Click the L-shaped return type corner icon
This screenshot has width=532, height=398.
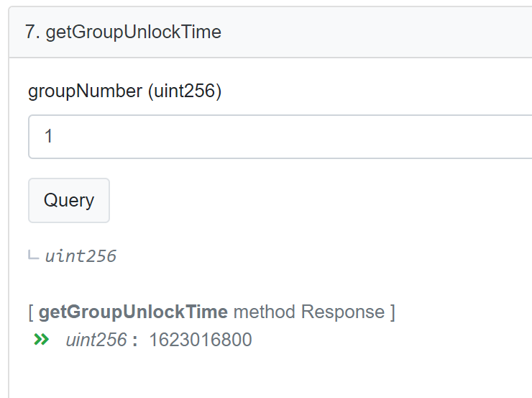pyautogui.click(x=33, y=255)
